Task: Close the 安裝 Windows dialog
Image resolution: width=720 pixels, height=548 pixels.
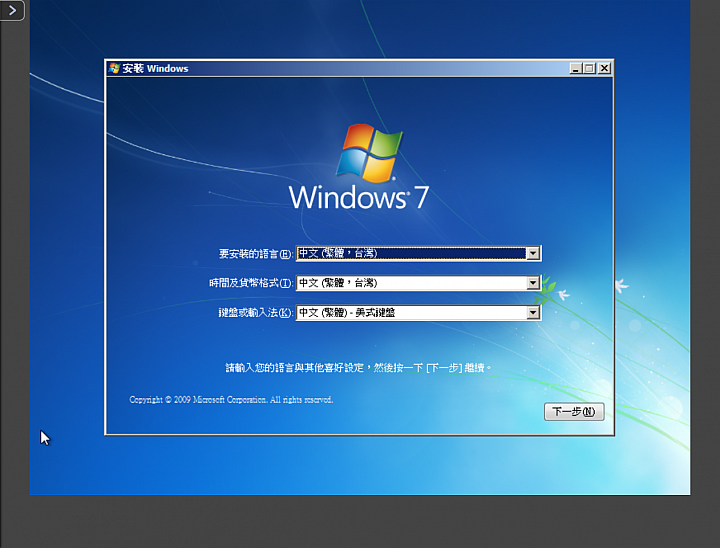Action: click(x=605, y=68)
